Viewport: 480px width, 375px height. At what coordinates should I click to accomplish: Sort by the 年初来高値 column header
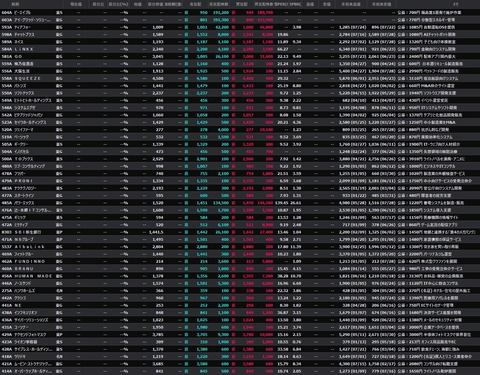(351, 4)
